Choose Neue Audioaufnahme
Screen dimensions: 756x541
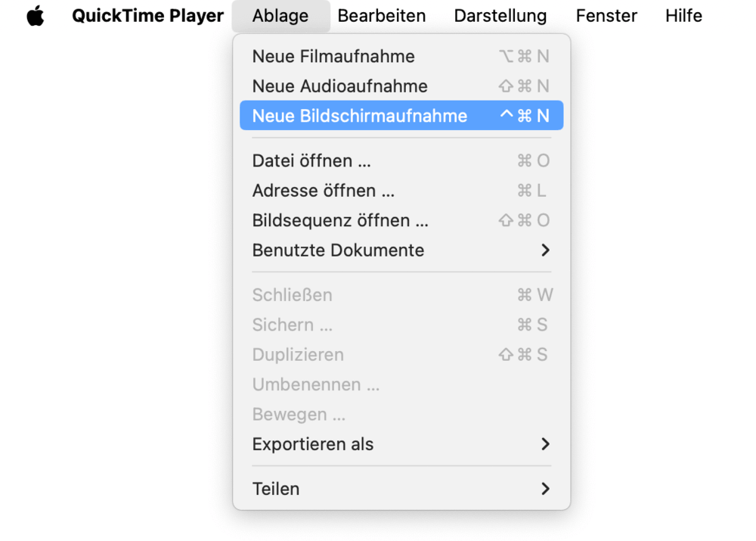coord(339,86)
